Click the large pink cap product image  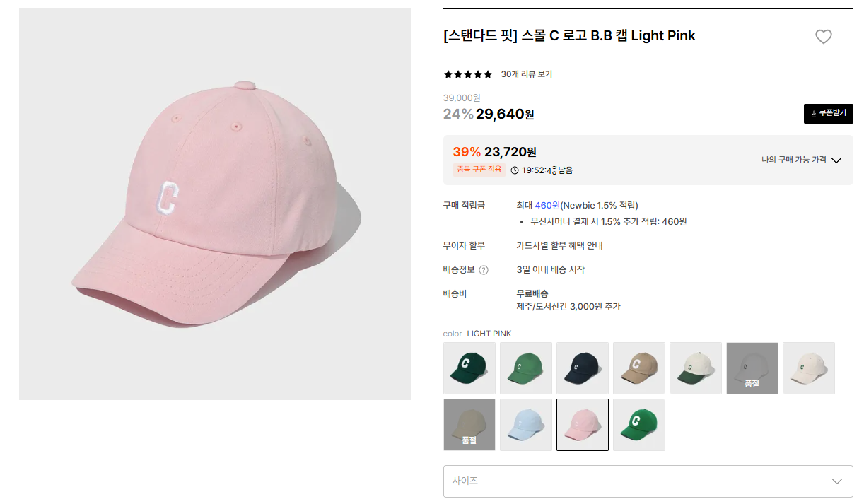tap(215, 204)
